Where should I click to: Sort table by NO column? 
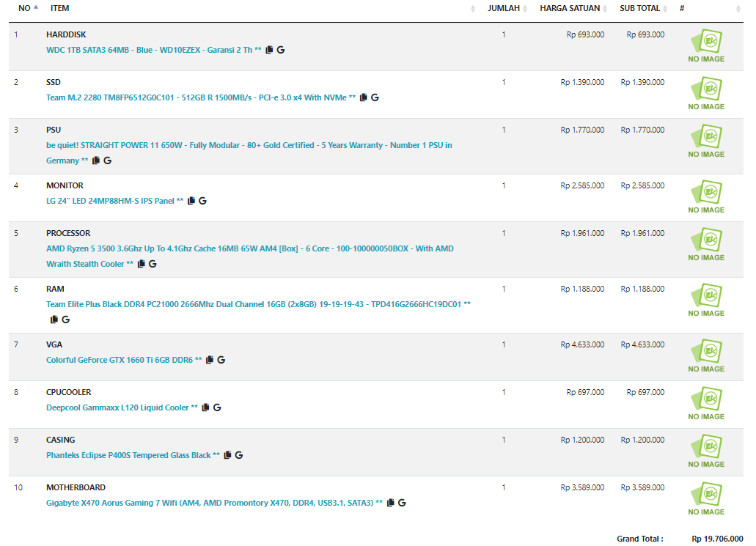point(28,8)
